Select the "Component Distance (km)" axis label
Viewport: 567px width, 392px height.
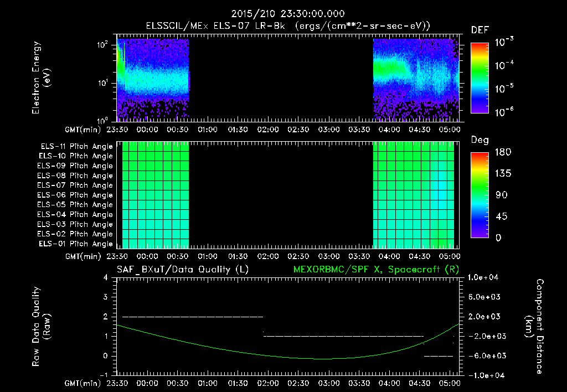[534, 327]
